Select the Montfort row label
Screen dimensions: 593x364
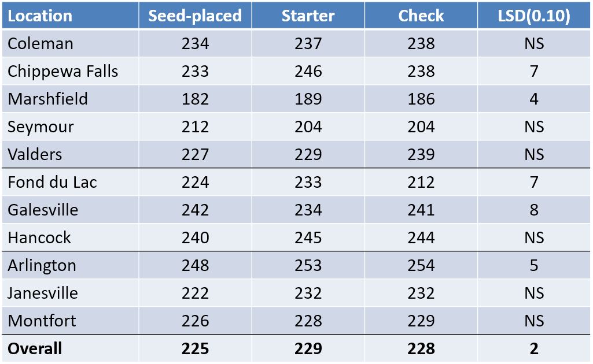click(x=42, y=321)
